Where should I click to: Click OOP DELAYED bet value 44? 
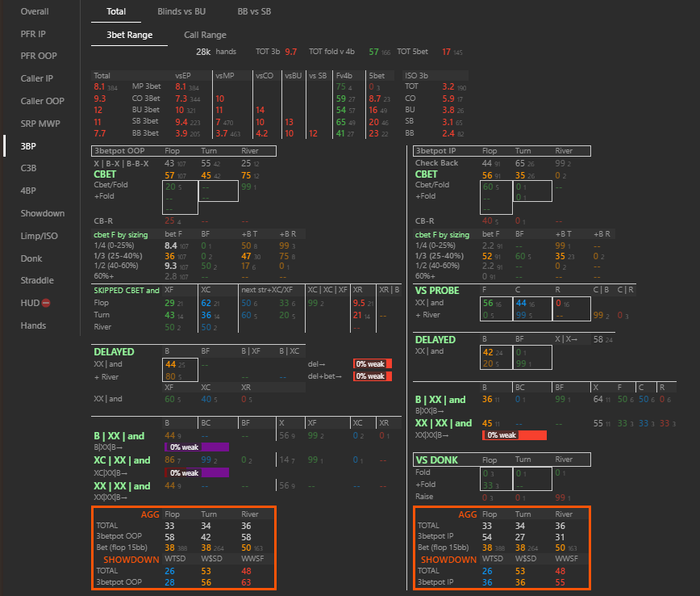click(171, 364)
